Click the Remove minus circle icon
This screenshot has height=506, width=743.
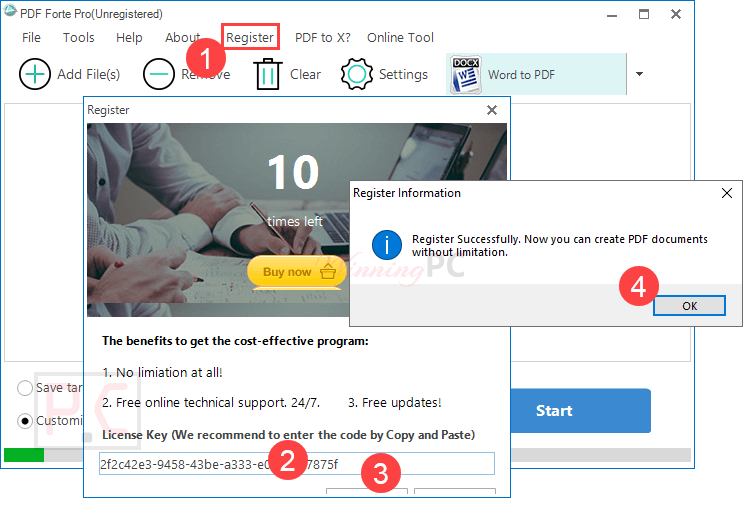(x=159, y=74)
